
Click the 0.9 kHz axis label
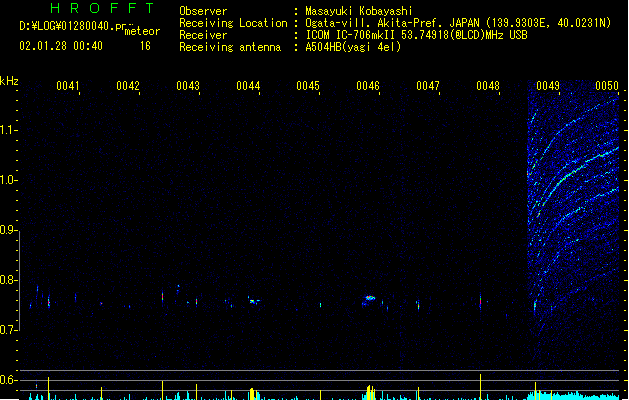coord(8,230)
